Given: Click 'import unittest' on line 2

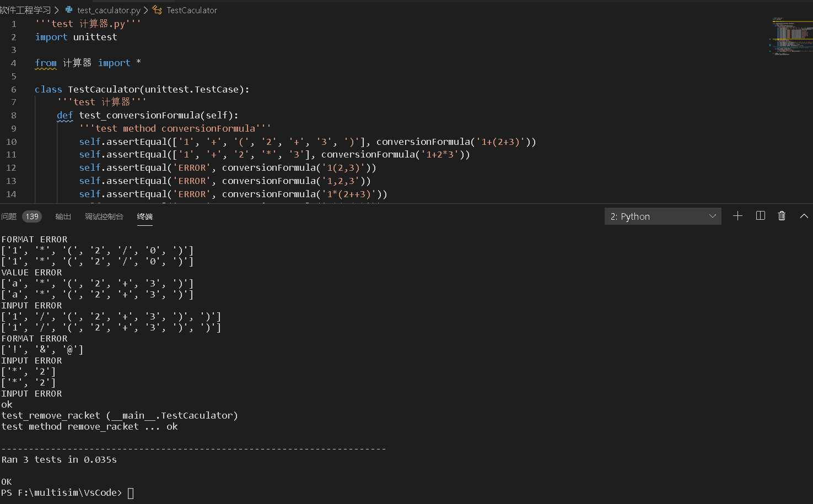Looking at the screenshot, I should click(76, 37).
